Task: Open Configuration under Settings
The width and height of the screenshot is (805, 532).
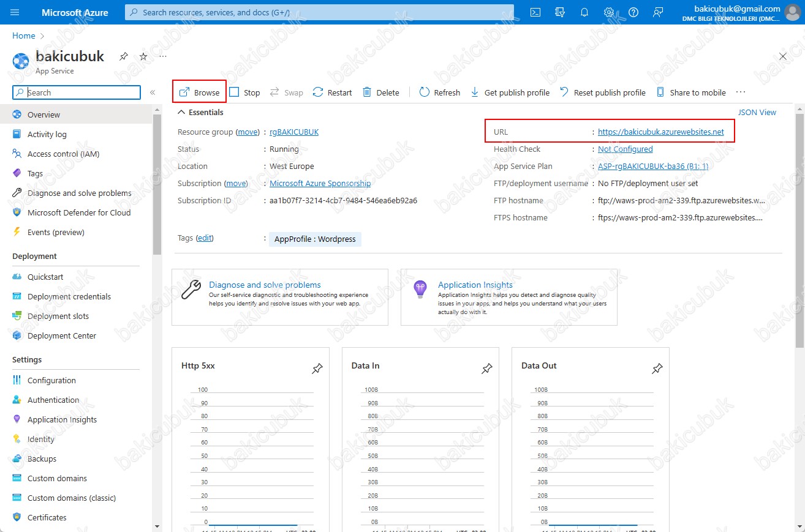Action: pos(76,380)
